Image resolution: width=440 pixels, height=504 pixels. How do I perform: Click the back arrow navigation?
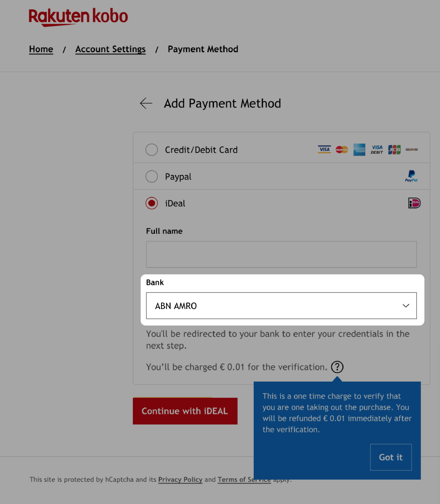146,103
